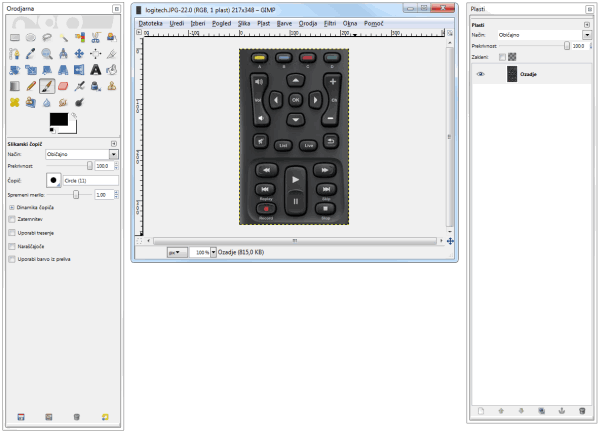The width and height of the screenshot is (600, 432).
Task: Toggle the Zakleni pixels lock checkbox
Action: coord(502,57)
